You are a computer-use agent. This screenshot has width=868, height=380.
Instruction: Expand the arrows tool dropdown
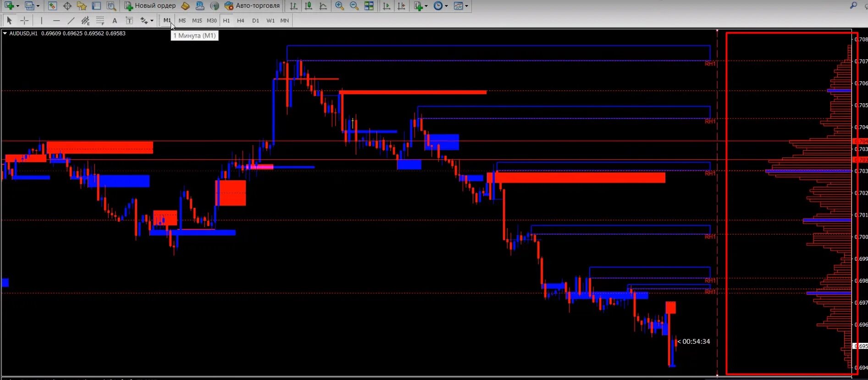click(x=152, y=21)
